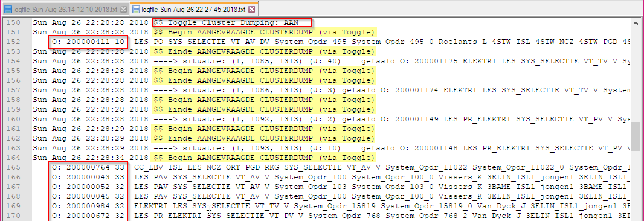This screenshot has width=644, height=221.
Task: Click the save-state disk icon on the first tab
Action: click(8, 9)
